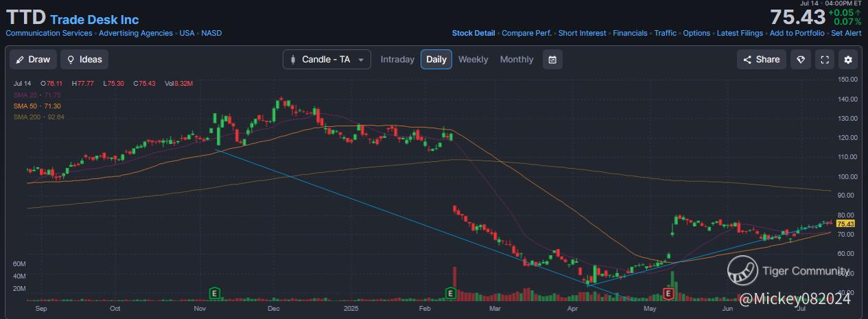The width and height of the screenshot is (868, 319).
Task: Open Financials page
Action: coord(630,33)
